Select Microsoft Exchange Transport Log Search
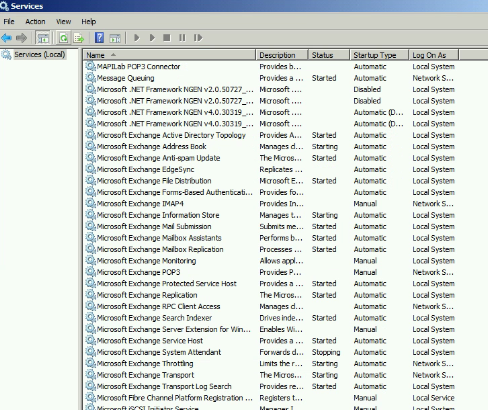The height and width of the screenshot is (410, 488). (x=164, y=386)
